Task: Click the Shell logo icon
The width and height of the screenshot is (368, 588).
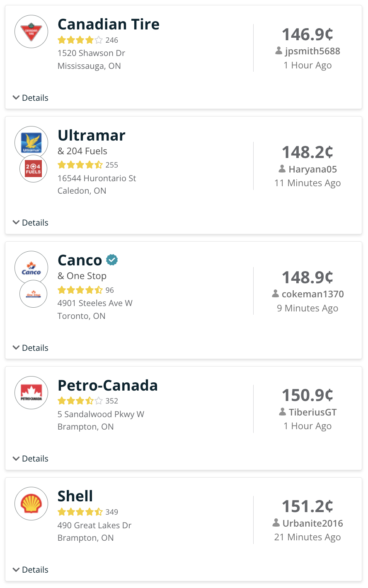Action: 31,503
